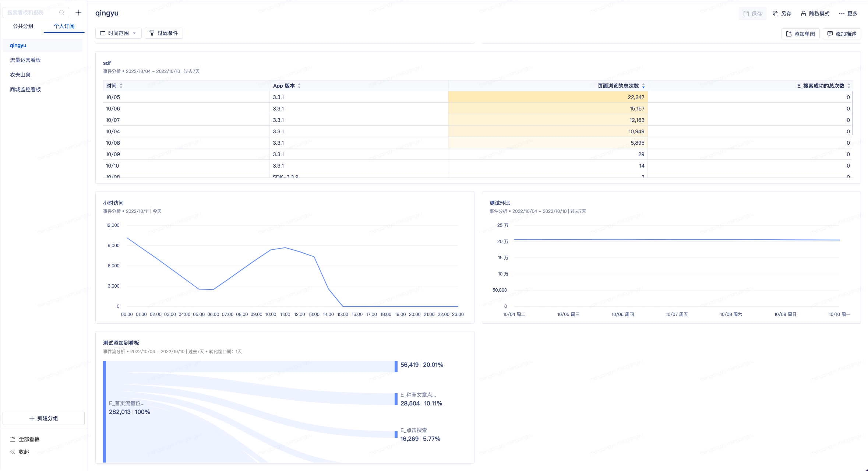
Task: Click the 5,895 page view cell
Action: click(x=548, y=143)
